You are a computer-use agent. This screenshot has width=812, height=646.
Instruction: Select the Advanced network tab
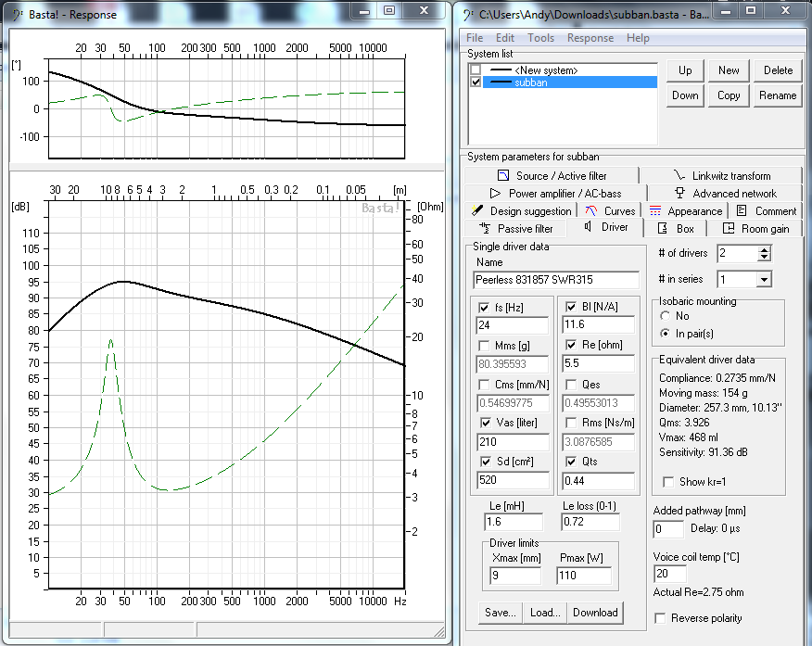click(x=725, y=193)
